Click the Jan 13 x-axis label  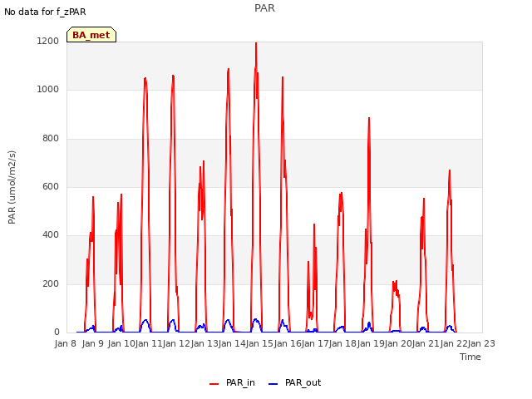point(204,343)
